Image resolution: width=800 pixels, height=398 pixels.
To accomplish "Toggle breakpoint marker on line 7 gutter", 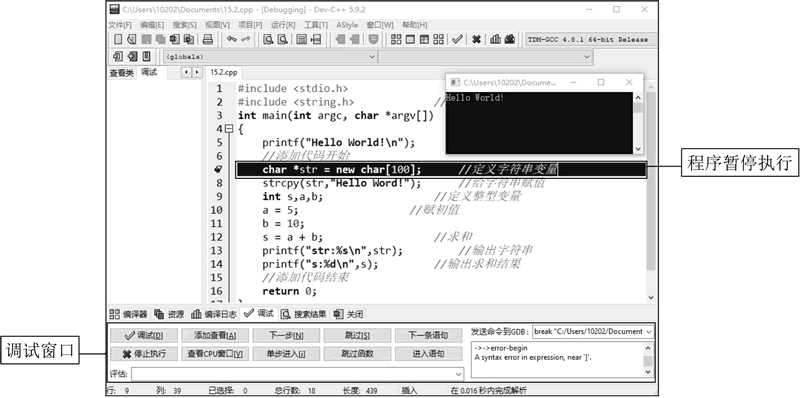I will click(x=218, y=169).
